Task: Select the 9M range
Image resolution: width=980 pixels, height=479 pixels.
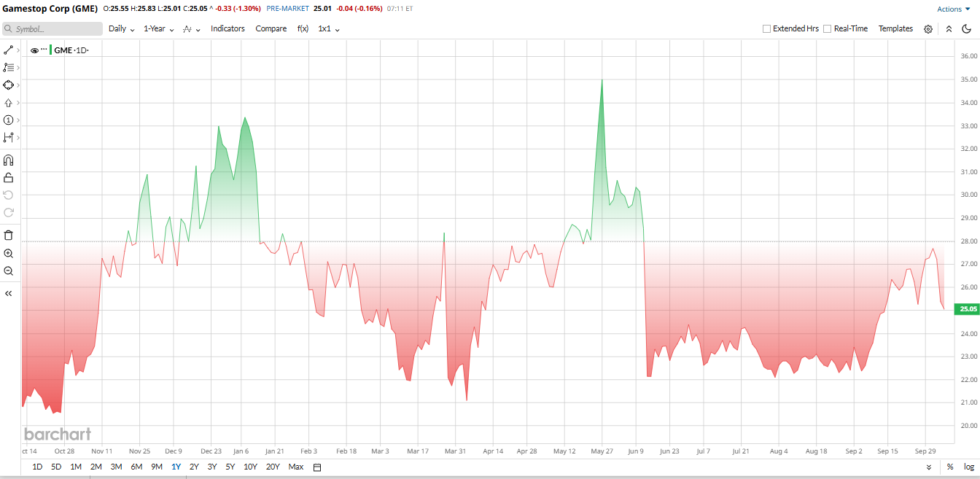Action: point(157,467)
